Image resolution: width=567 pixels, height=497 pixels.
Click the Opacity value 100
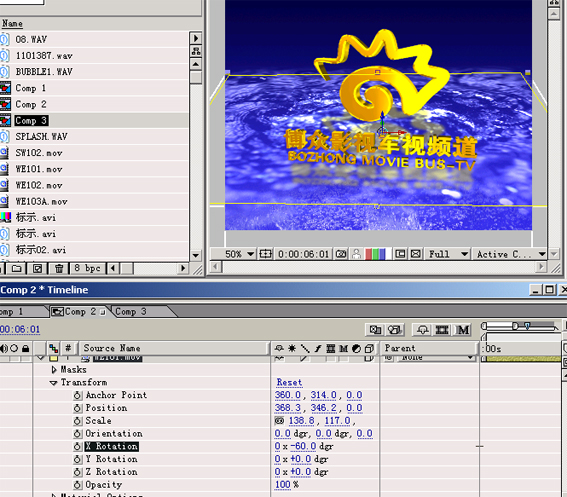pyautogui.click(x=282, y=485)
